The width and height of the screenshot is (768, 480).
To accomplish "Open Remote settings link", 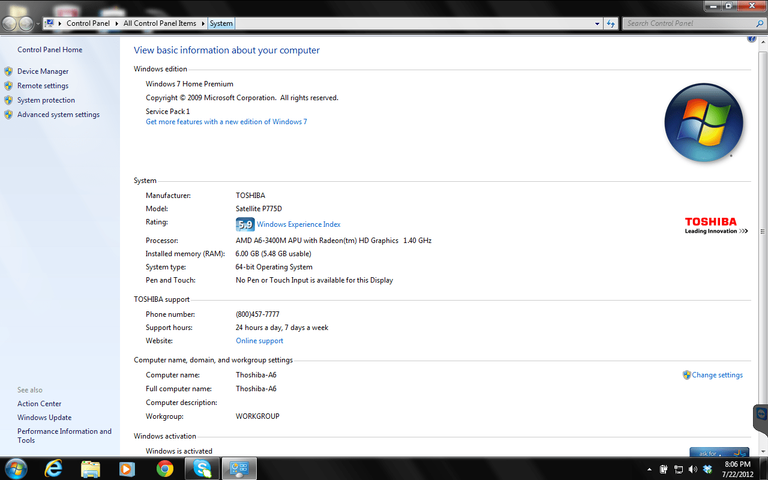I will tap(43, 86).
